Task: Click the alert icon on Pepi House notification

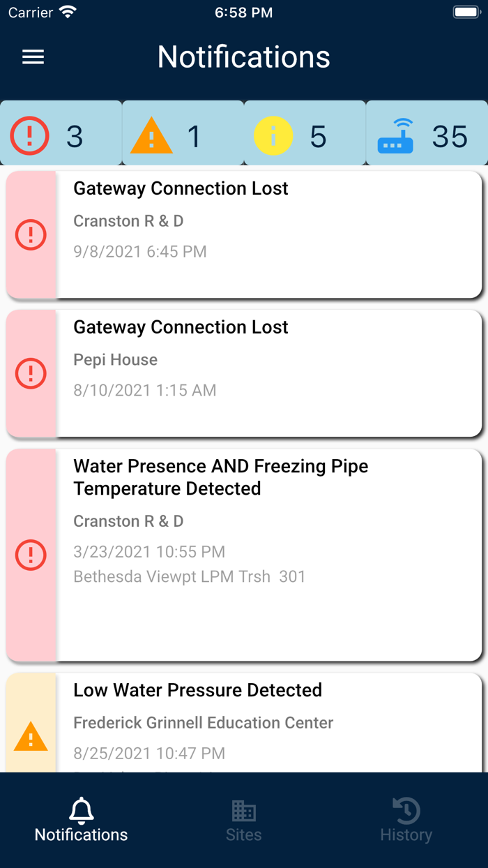Action: coord(31,373)
